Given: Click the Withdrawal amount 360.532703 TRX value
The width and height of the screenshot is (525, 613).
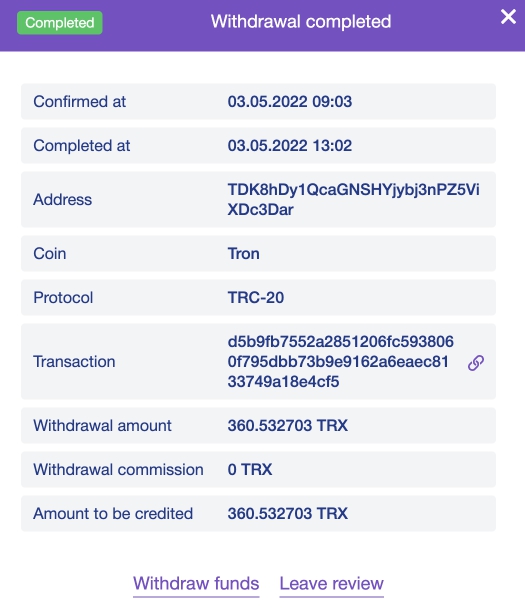Looking at the screenshot, I should tap(288, 425).
